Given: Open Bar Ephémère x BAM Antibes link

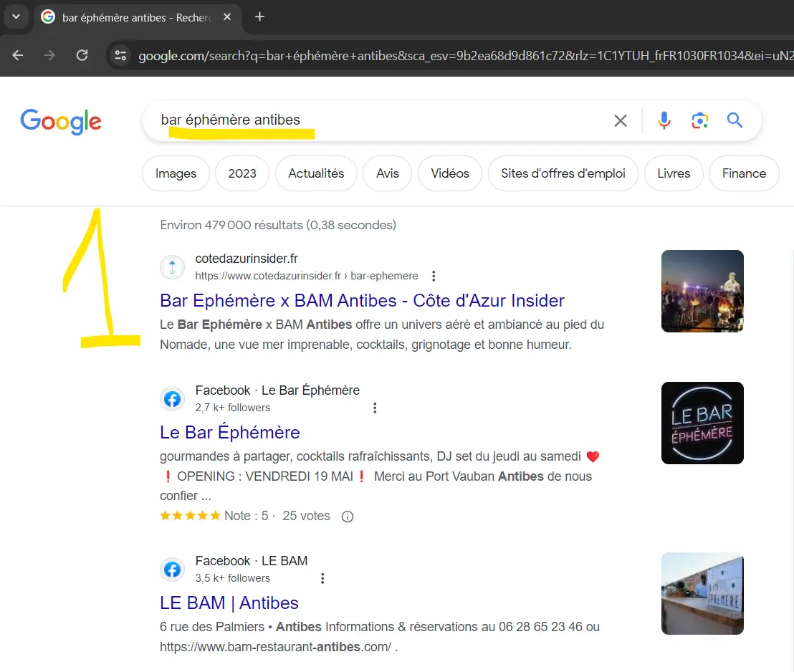Looking at the screenshot, I should coord(362,300).
